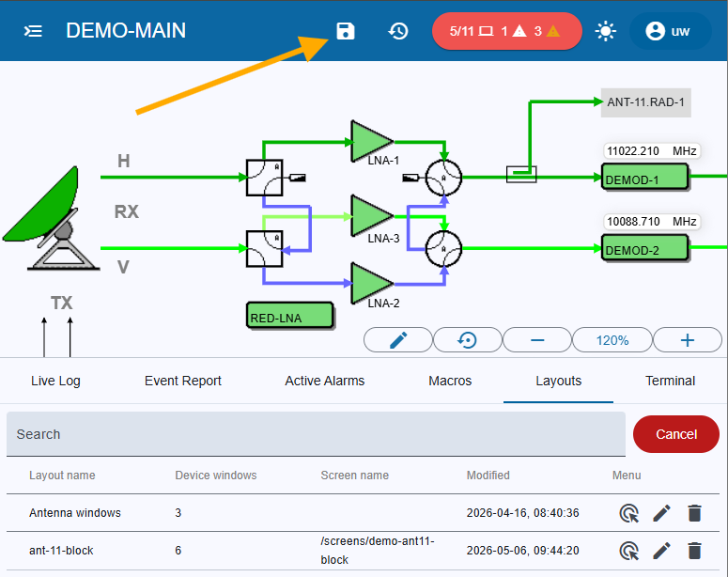This screenshot has width=728, height=577.
Task: Open the sidebar menu hamburger icon
Action: 33,31
